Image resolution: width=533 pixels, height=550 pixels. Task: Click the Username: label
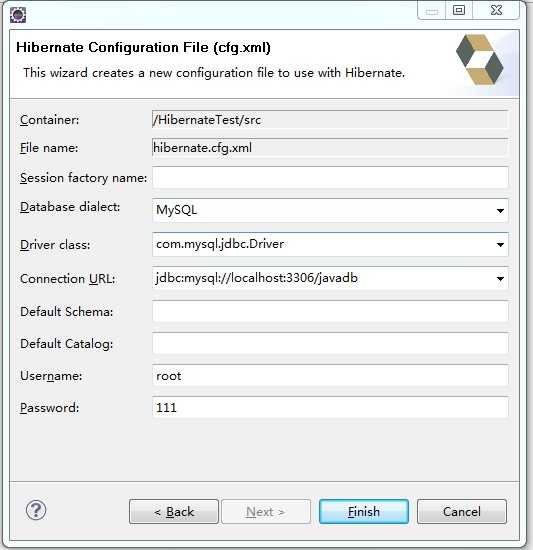pos(51,376)
